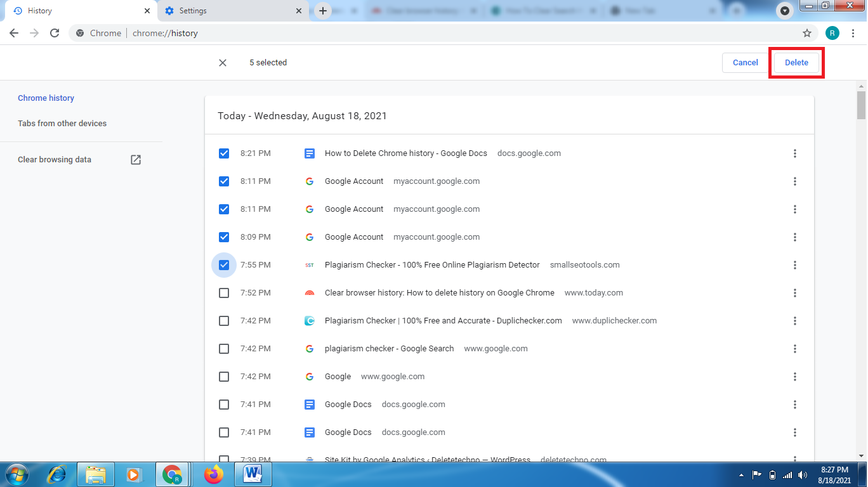The image size is (868, 487).
Task: Open plagiarism checker - Google Search link
Action: (390, 349)
